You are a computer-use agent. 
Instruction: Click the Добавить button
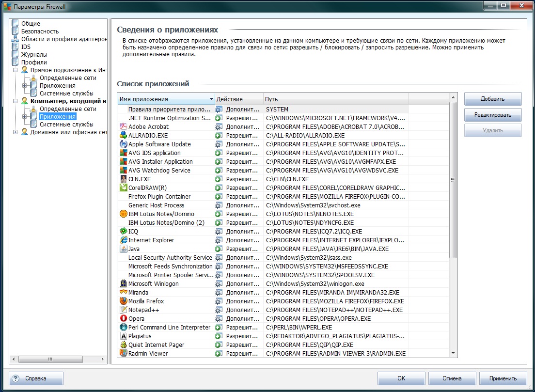(x=492, y=99)
